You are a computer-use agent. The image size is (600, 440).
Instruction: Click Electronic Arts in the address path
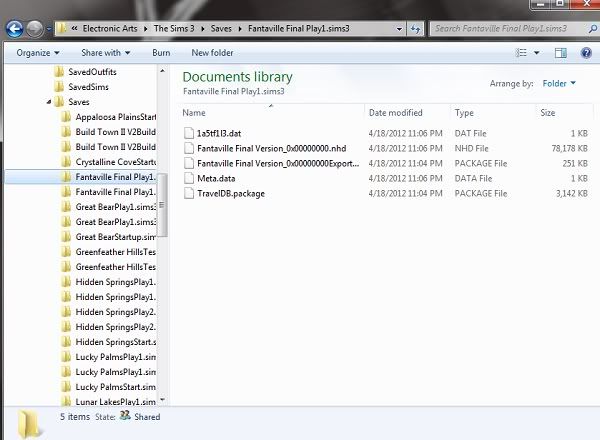click(110, 29)
